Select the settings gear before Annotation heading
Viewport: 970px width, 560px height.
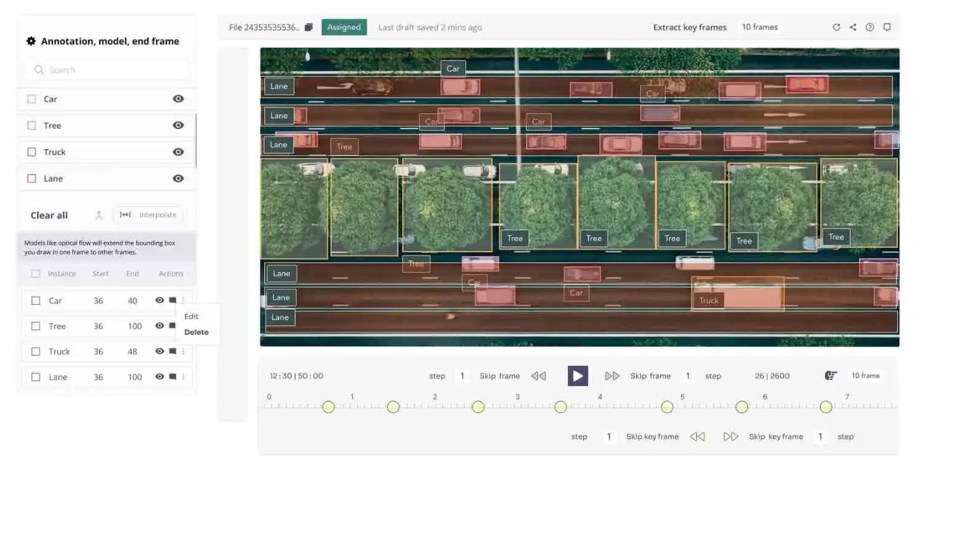[31, 41]
